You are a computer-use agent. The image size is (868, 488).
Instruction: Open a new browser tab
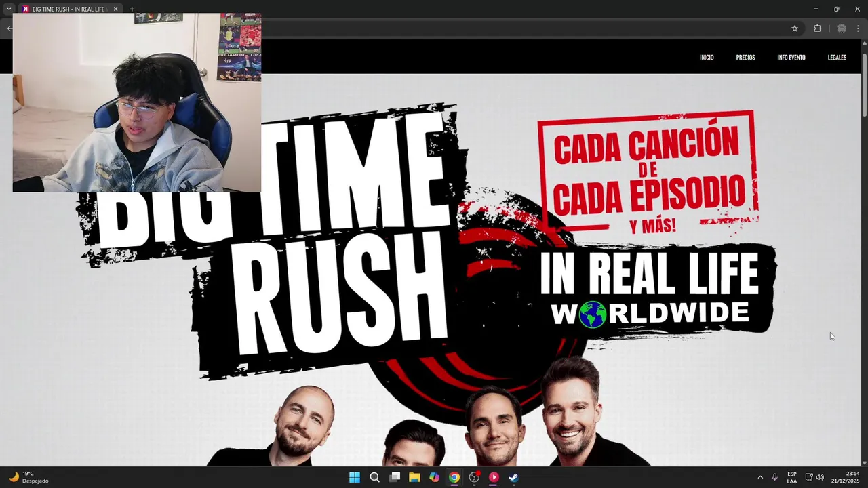click(x=132, y=9)
